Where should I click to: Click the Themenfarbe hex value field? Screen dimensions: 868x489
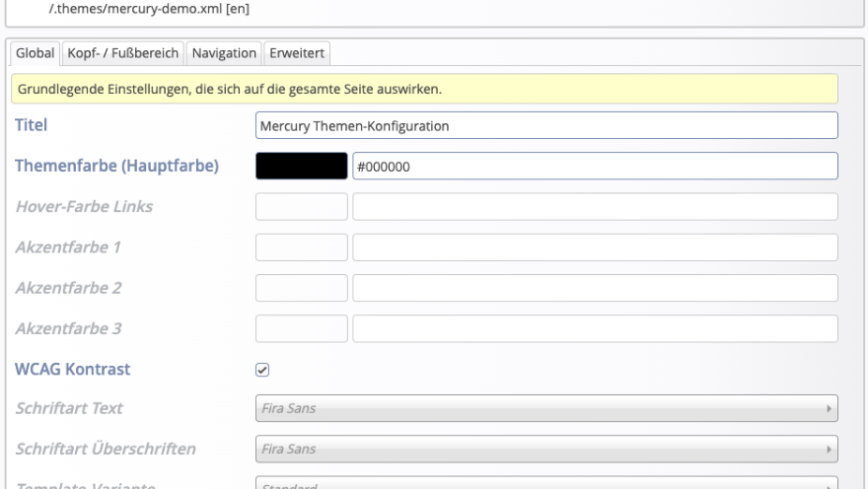pyautogui.click(x=595, y=167)
